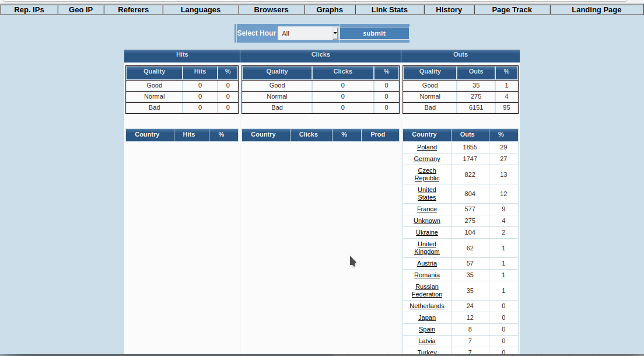Open the Link Stats tab
This screenshot has width=644, height=356.
coord(389,9)
